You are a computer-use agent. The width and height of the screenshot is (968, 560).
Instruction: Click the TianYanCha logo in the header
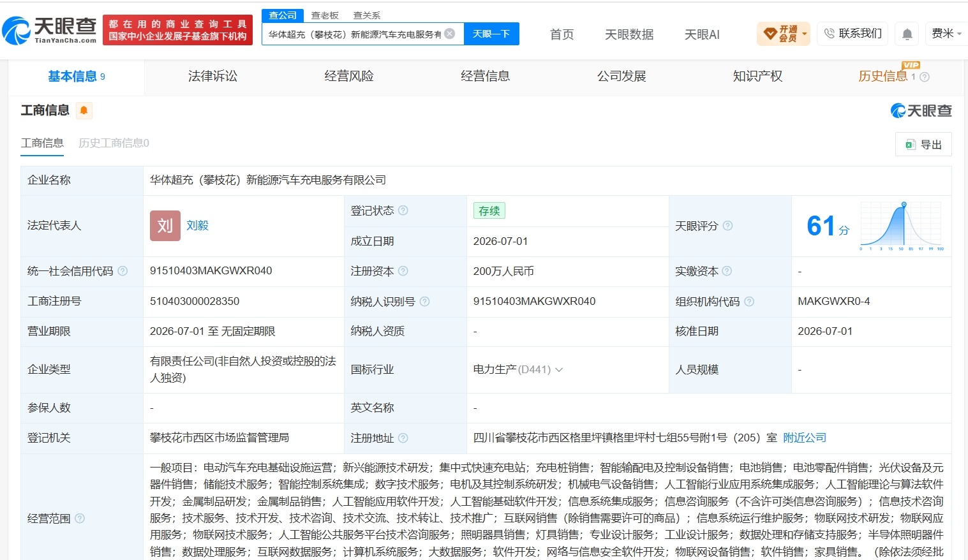click(x=49, y=30)
